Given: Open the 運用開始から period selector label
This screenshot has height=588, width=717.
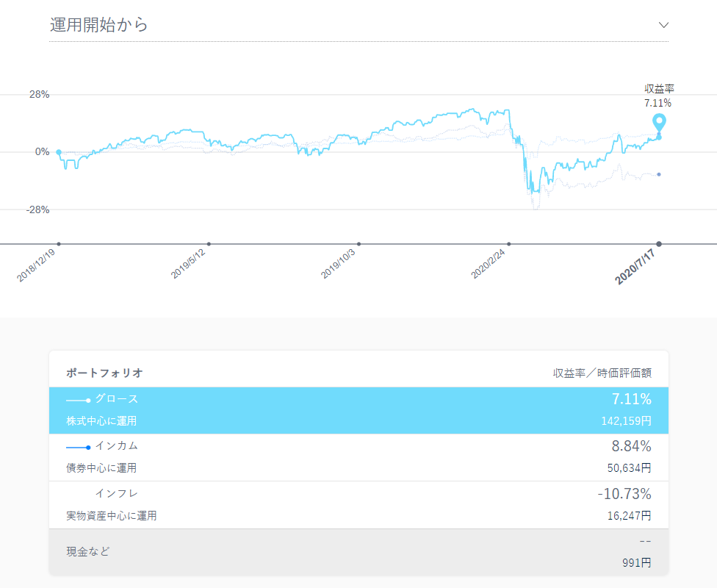Looking at the screenshot, I should (99, 25).
